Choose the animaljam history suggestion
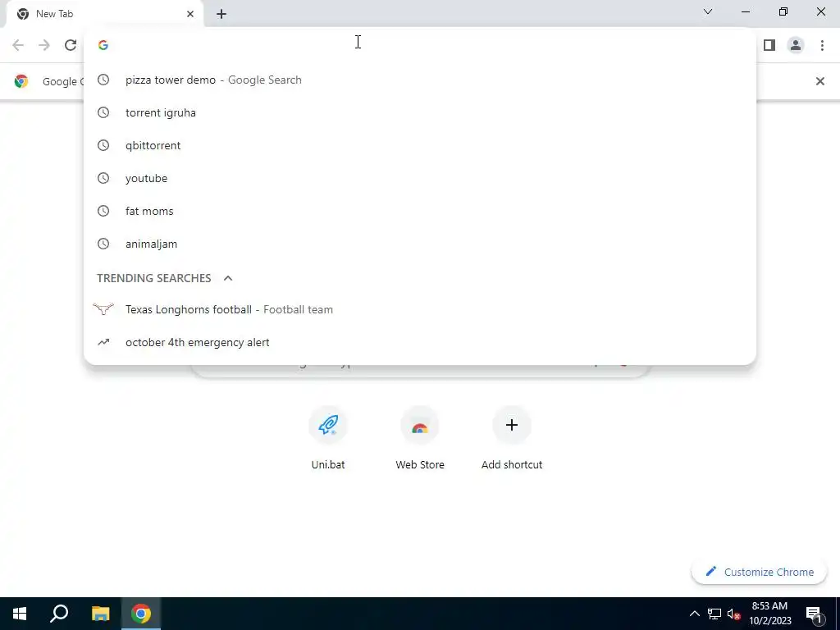This screenshot has width=840, height=630. click(x=420, y=244)
